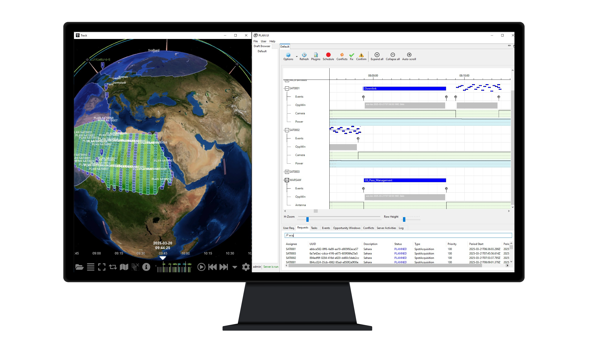
Task: Click the folded map icon in Track toolbar
Action: click(124, 267)
